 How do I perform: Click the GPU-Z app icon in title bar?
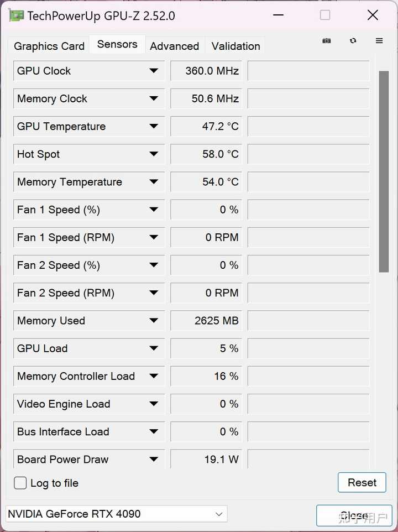click(x=17, y=15)
